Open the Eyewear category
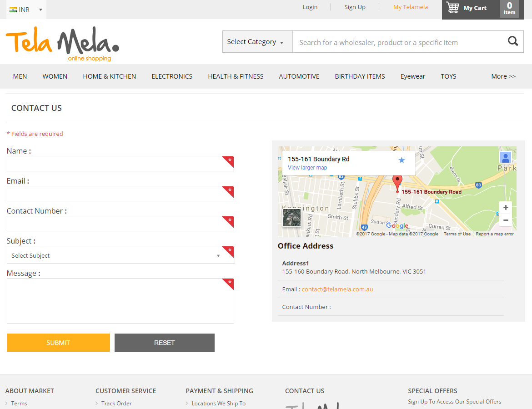Screen dimensions: 532x409 pyautogui.click(x=413, y=76)
